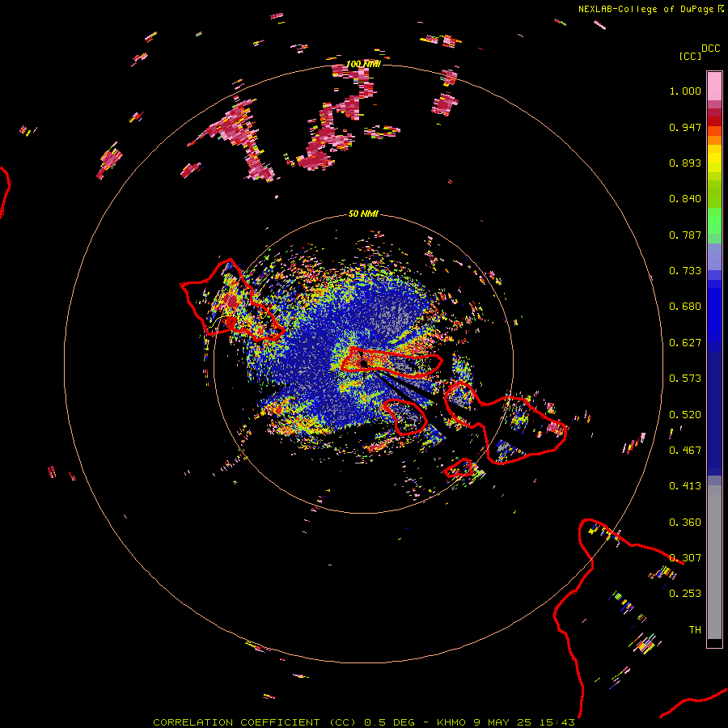Click the NEXLAB-College of DuPage title text
Screen dimensions: 728x728
click(x=646, y=9)
